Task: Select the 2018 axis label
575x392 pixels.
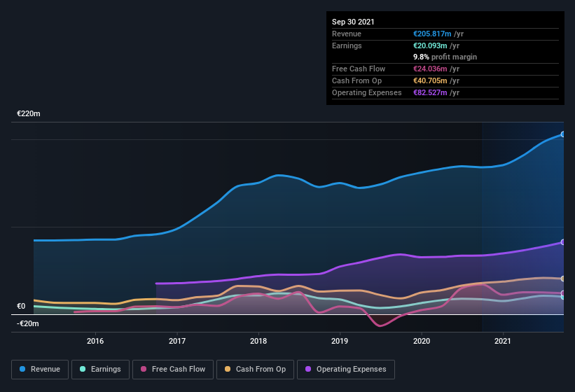Action: [x=258, y=341]
